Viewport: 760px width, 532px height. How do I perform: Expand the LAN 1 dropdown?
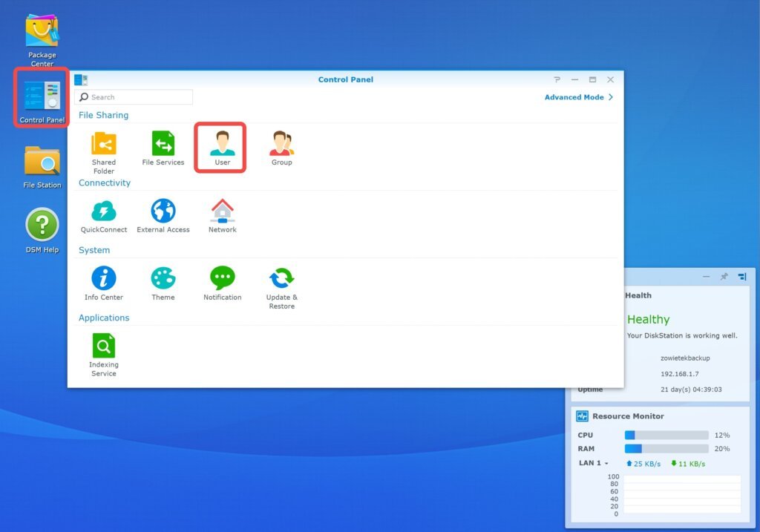[x=594, y=463]
